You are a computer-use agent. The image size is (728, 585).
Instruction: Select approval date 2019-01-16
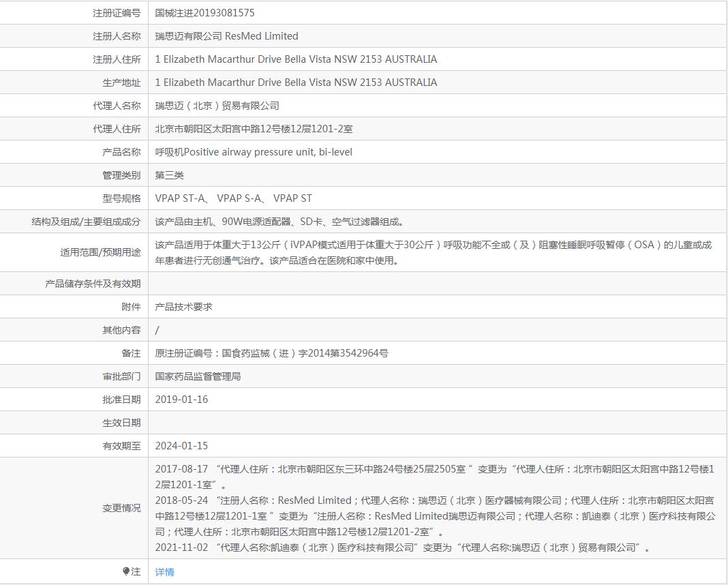(x=181, y=400)
